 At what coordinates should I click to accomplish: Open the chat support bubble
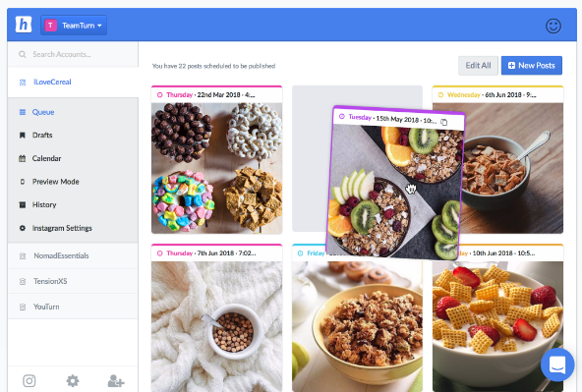[x=557, y=364]
